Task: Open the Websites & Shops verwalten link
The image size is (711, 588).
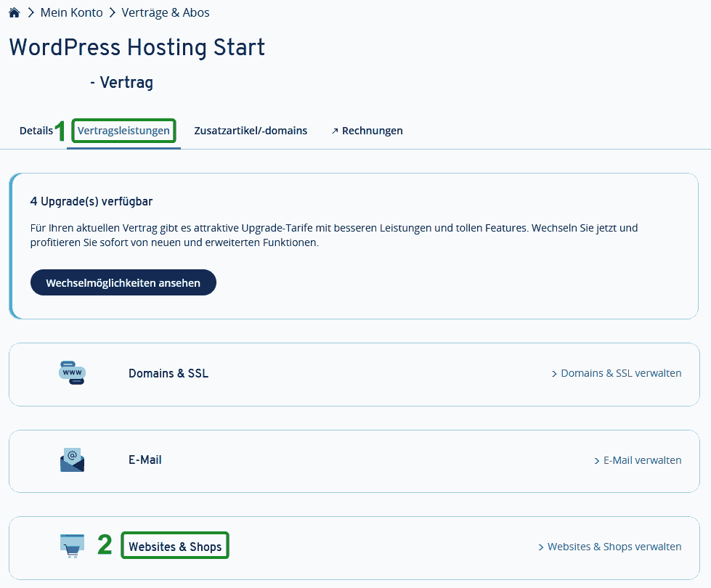Action: [x=610, y=547]
